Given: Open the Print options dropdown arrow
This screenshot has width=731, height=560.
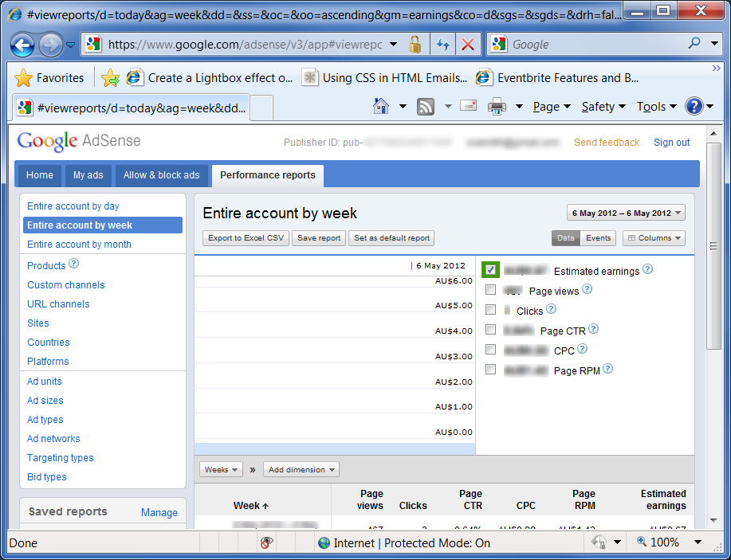Looking at the screenshot, I should [x=519, y=107].
